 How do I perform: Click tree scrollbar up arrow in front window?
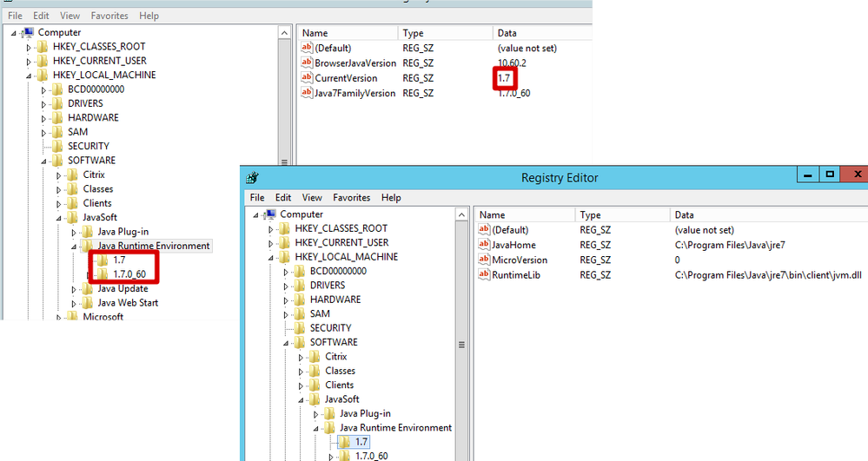461,214
